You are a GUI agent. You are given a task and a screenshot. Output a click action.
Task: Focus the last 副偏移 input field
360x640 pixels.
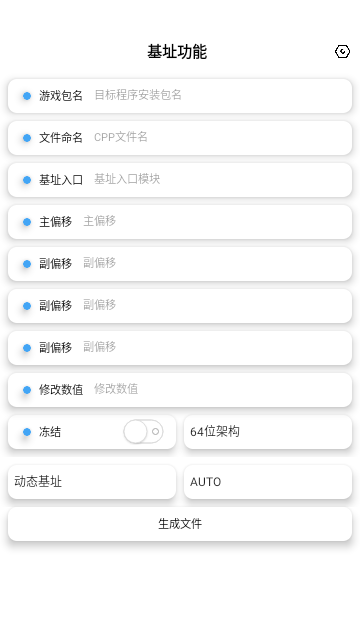(x=215, y=348)
